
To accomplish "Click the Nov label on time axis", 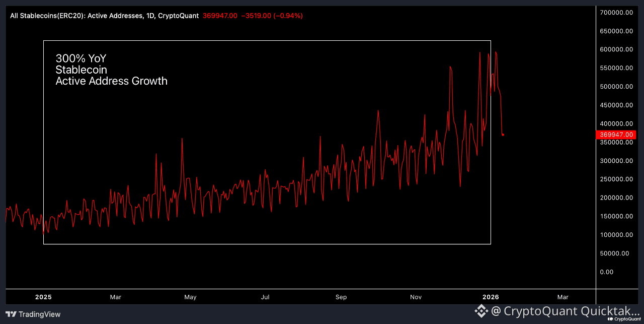I will [x=416, y=297].
